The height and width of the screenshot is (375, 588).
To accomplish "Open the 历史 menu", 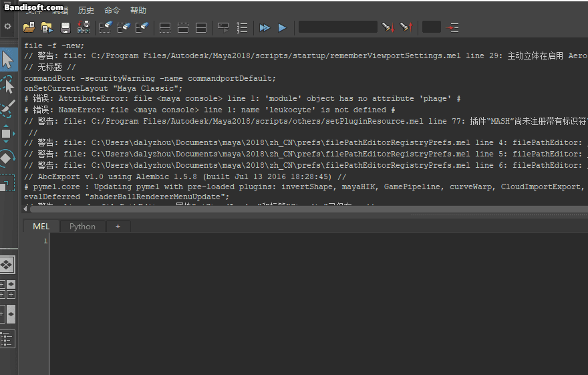I will pos(86,11).
